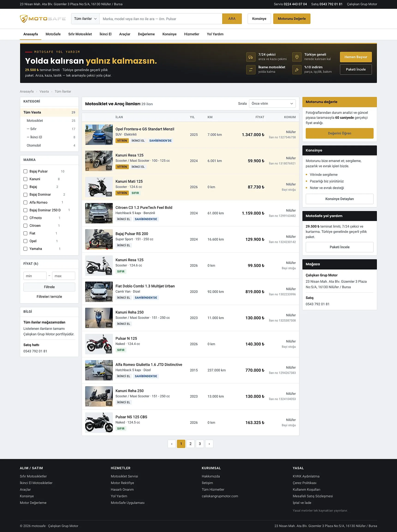Image resolution: width=397 pixels, height=532 pixels.
Task: Open caliskangrupmotor.com footer link
Action: tap(220, 496)
